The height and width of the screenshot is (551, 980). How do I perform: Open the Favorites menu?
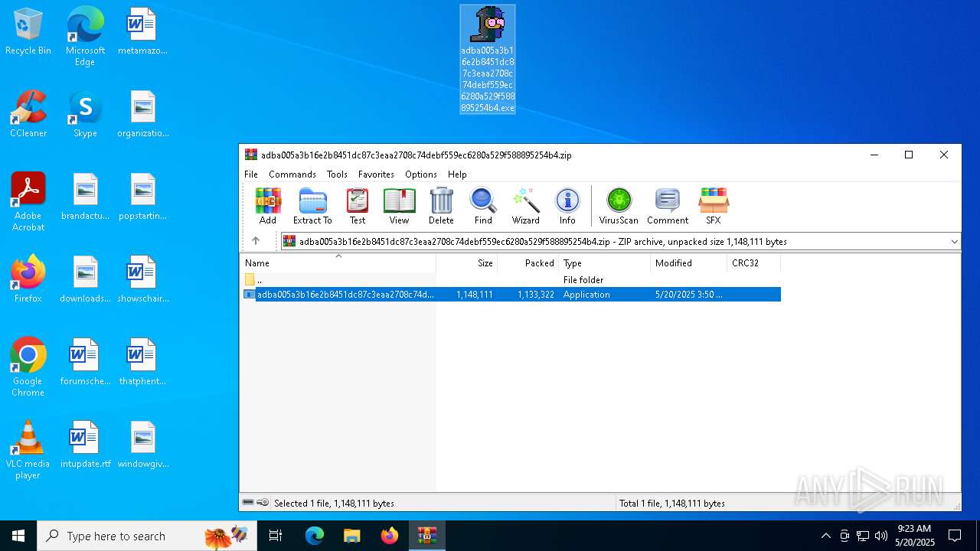pos(376,174)
